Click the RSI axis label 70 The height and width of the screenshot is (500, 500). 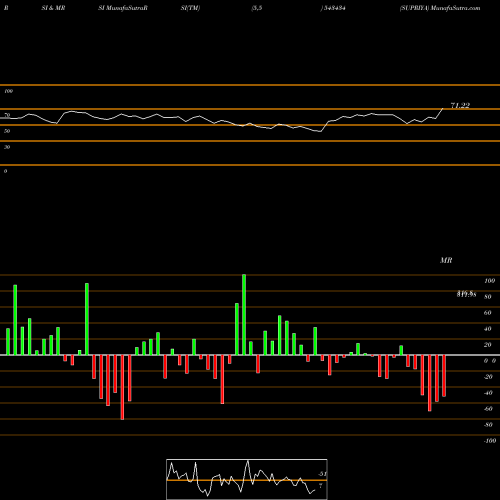pos(7,115)
